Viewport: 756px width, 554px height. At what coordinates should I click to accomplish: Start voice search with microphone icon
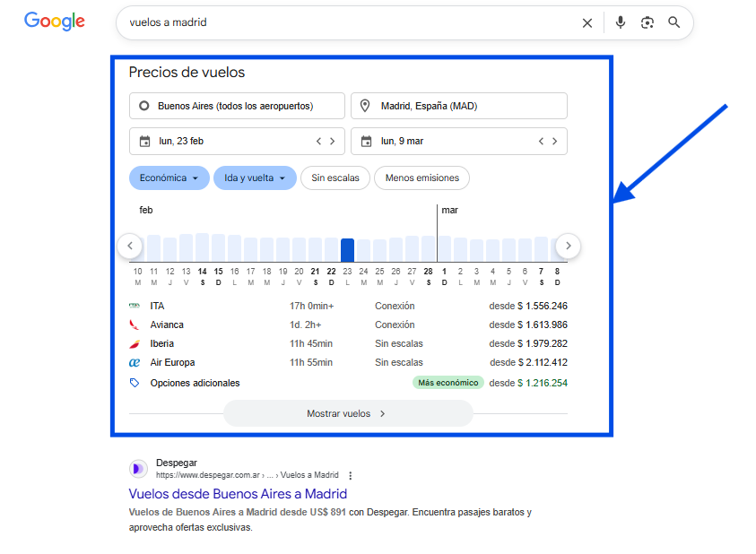[621, 23]
